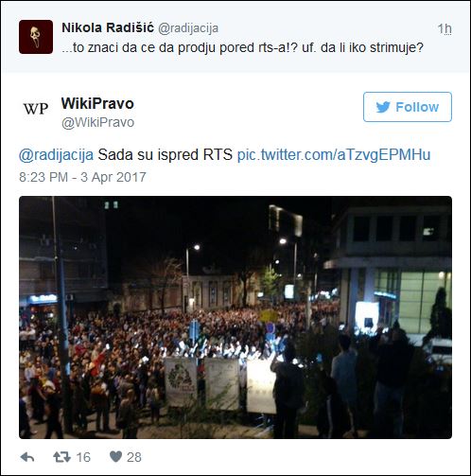Image resolution: width=471 pixels, height=476 pixels.
Task: Open the @radijacija mention in reply
Action: pyautogui.click(x=56, y=155)
